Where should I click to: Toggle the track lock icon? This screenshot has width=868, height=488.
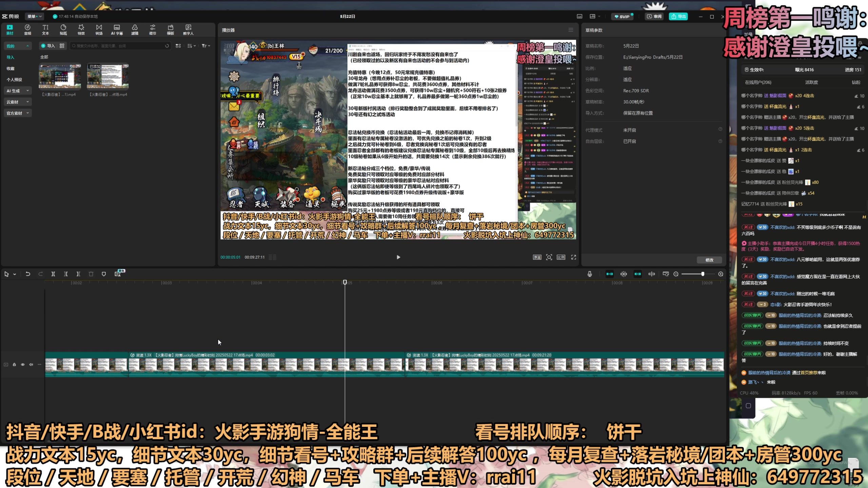point(14,365)
